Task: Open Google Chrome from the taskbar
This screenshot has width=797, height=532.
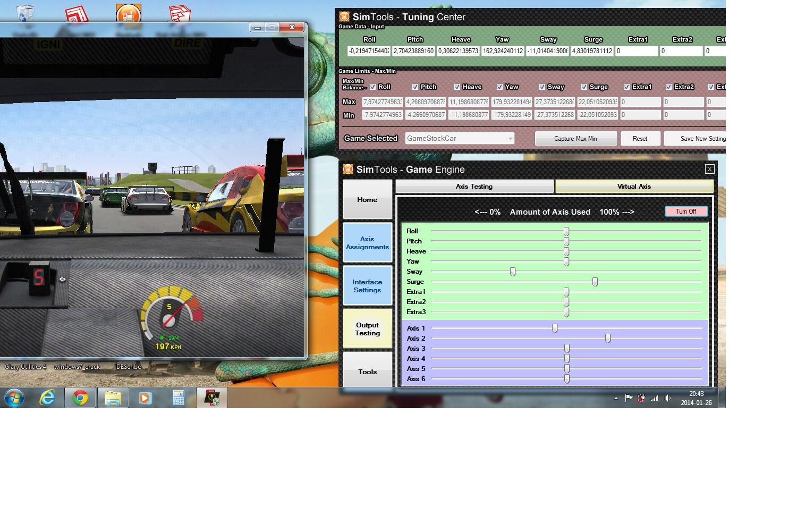Action: [80, 398]
